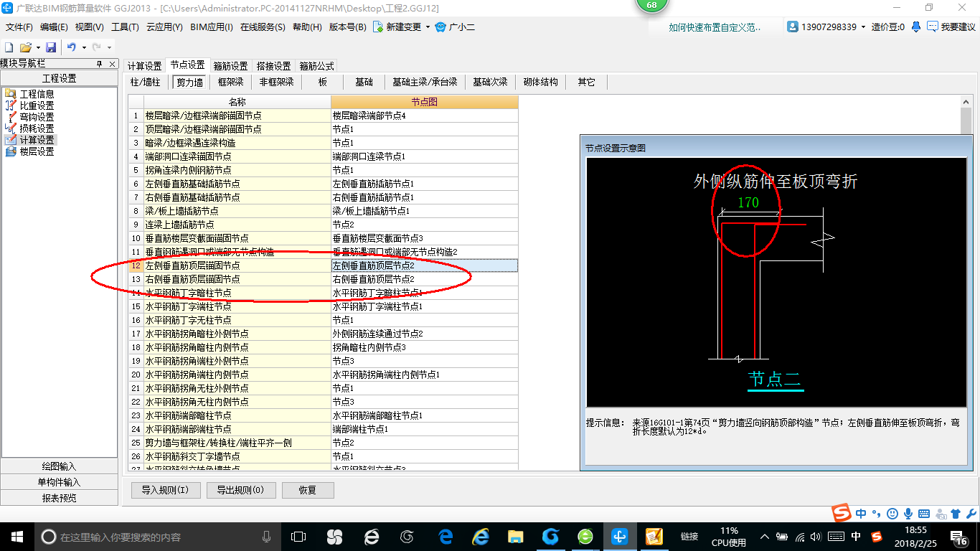Image resolution: width=980 pixels, height=551 pixels.
Task: Select cell 外侧钢筋连续通过节点2
Action: point(424,334)
